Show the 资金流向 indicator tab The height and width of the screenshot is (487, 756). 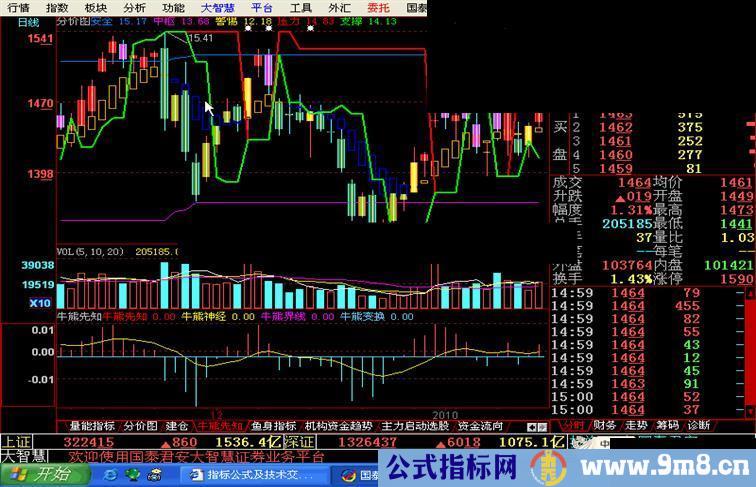click(479, 425)
